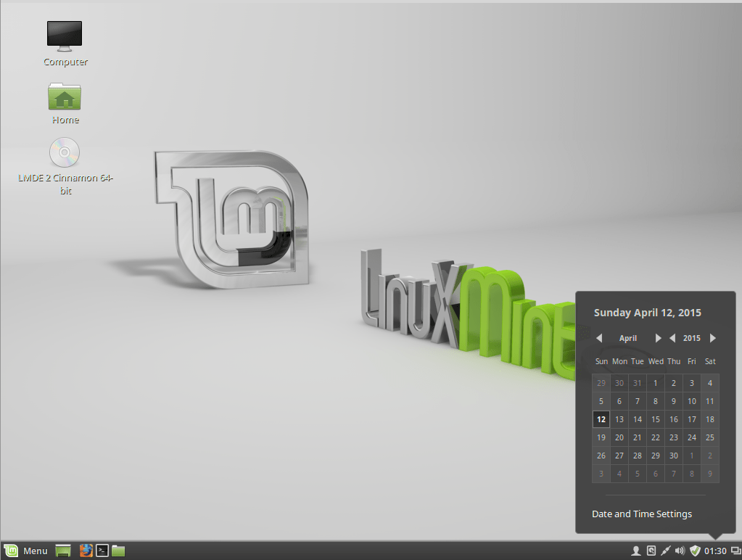Select April 26 in the calendar
The image size is (742, 560).
point(601,456)
